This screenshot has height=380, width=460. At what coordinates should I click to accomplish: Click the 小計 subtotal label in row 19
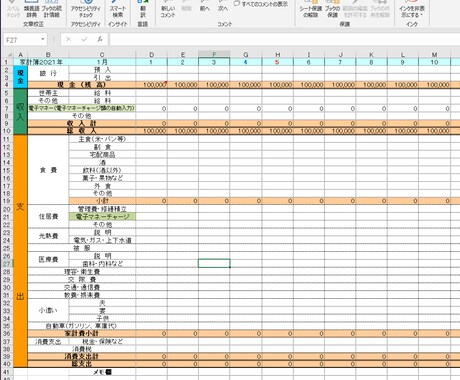tap(102, 201)
